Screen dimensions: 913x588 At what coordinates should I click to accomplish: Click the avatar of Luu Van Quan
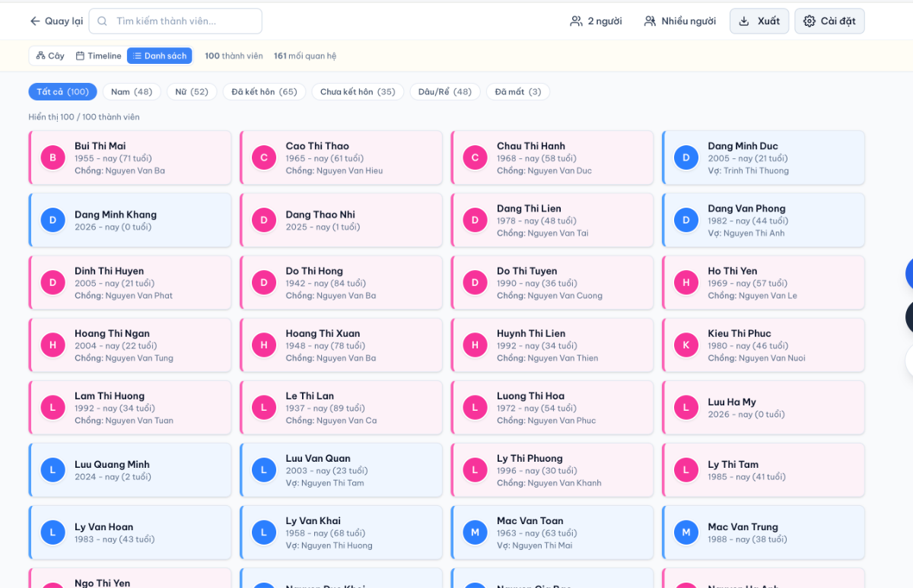coord(264,469)
